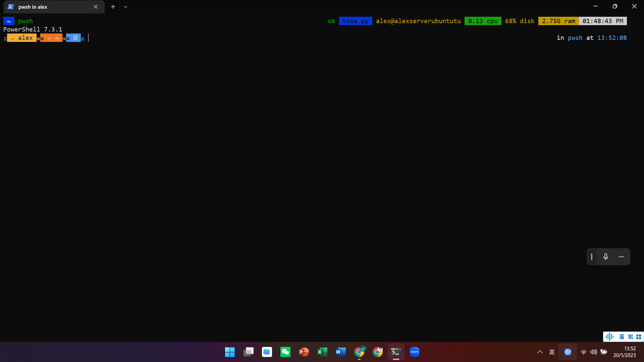Open Windows Start menu

pyautogui.click(x=230, y=352)
